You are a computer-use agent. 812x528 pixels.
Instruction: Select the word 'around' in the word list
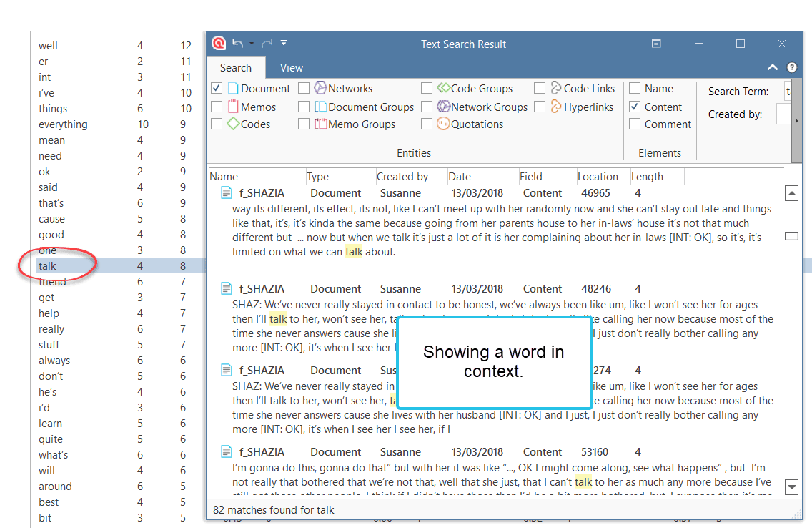click(55, 487)
